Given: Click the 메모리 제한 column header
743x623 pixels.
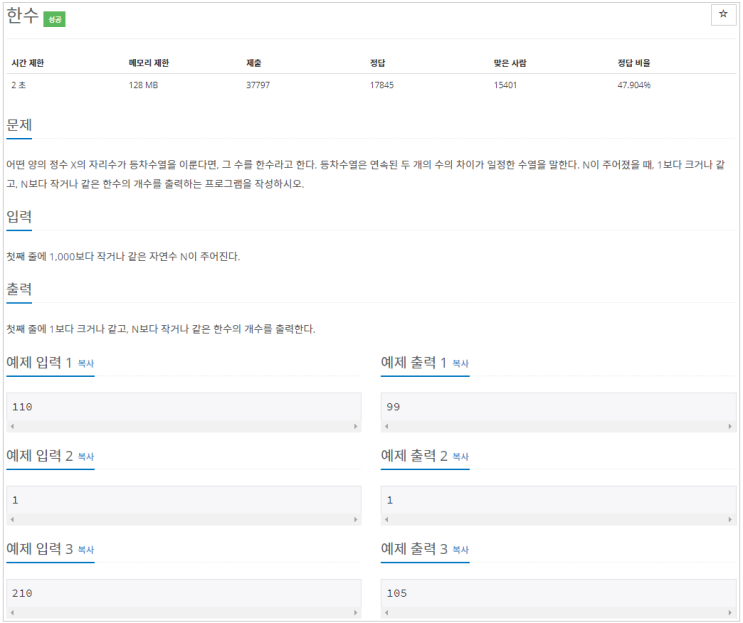Looking at the screenshot, I should [149, 63].
